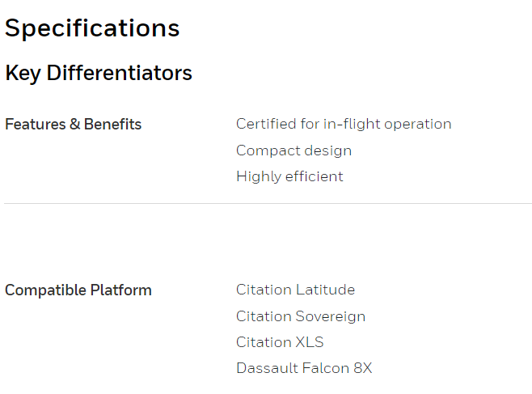Click the word Sovereign in the platform list

(331, 316)
